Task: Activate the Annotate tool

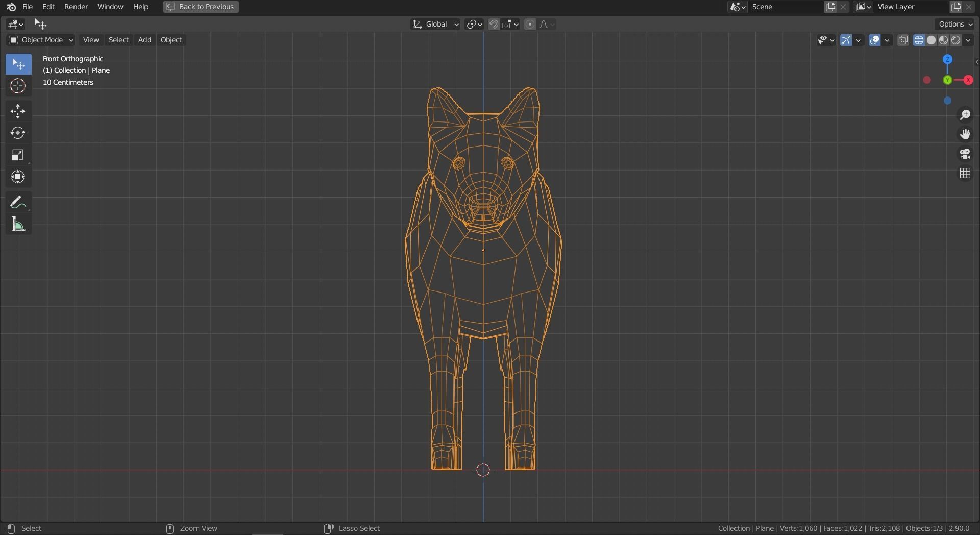Action: [18, 203]
